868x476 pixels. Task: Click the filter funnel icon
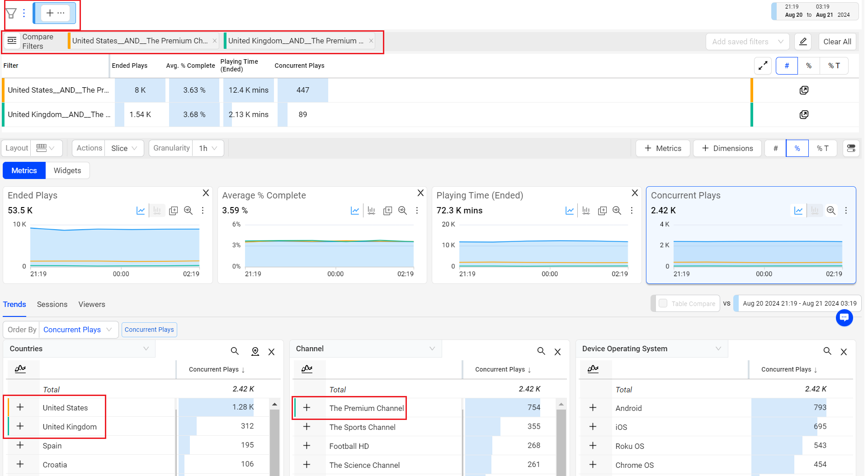[x=11, y=13]
